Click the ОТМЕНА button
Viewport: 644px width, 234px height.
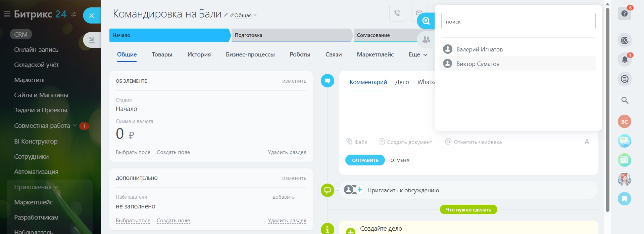point(400,160)
